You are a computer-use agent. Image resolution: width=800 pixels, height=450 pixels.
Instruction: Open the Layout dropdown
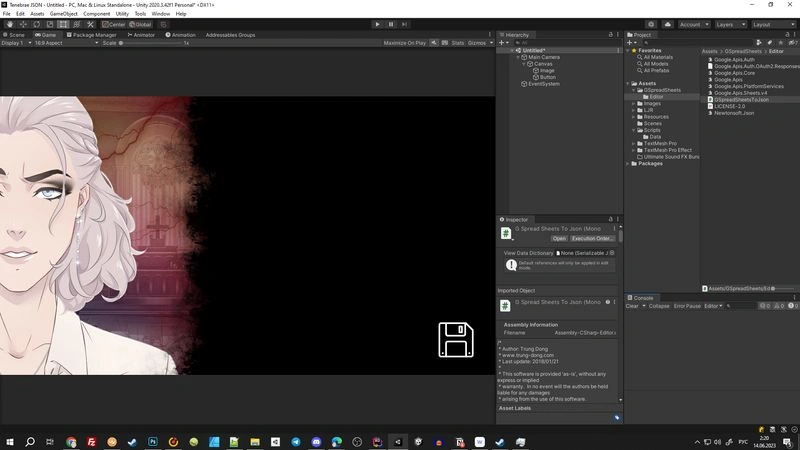(773, 24)
